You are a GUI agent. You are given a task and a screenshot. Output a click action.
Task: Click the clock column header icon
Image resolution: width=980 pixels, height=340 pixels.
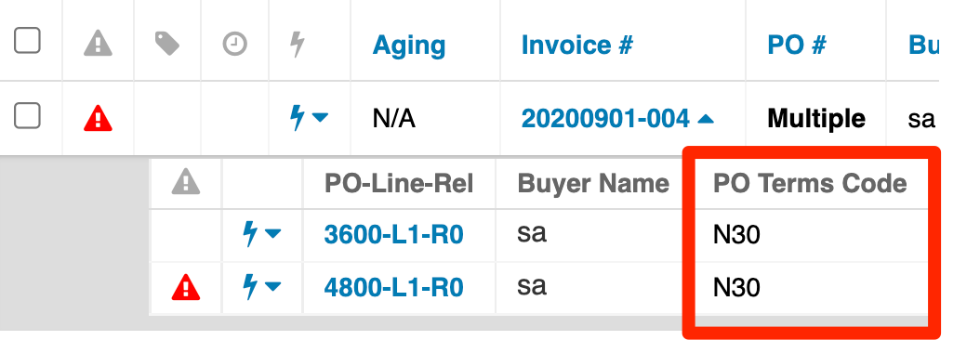point(235,45)
